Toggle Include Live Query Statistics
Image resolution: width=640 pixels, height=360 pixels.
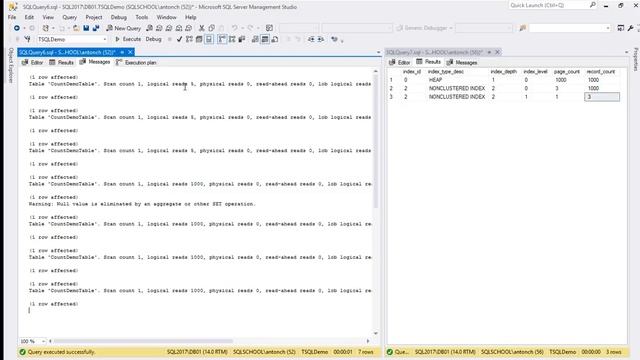tap(232, 39)
